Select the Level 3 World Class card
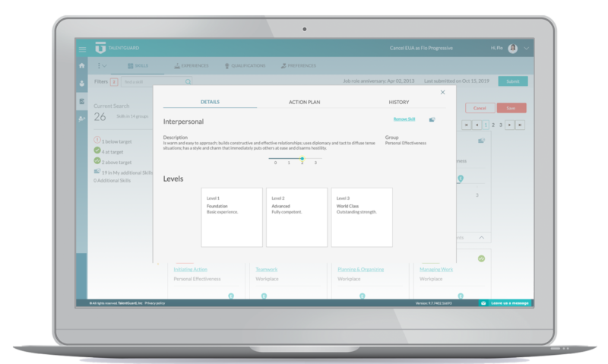The height and width of the screenshot is (364, 608). (362, 217)
